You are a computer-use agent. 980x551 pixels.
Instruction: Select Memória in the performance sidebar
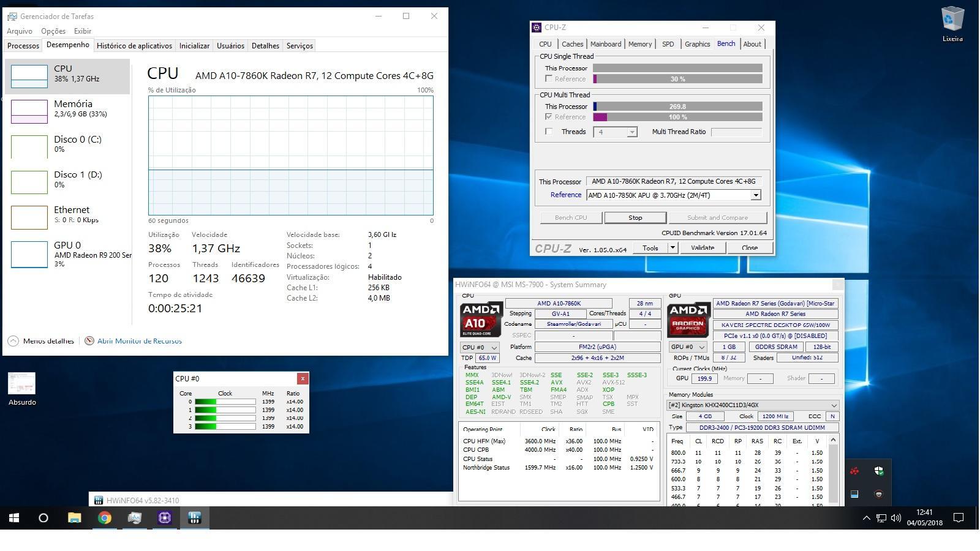pos(67,111)
